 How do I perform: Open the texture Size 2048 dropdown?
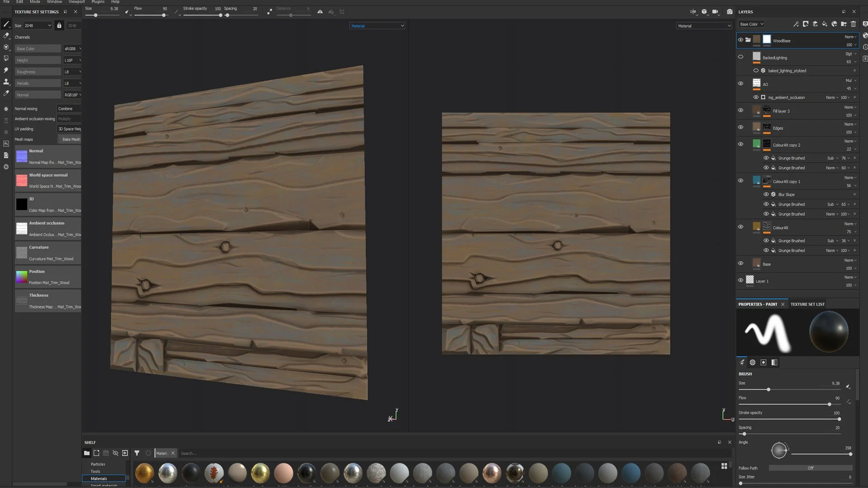pyautogui.click(x=38, y=25)
